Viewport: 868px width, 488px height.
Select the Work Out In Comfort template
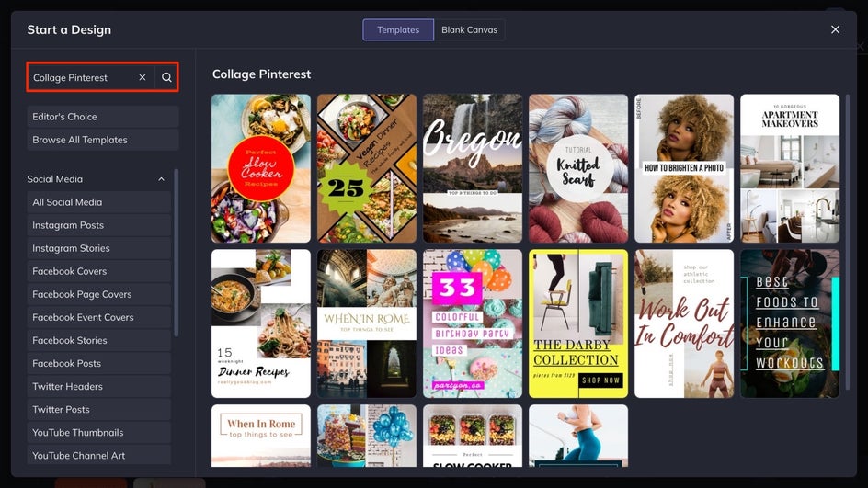tap(684, 323)
